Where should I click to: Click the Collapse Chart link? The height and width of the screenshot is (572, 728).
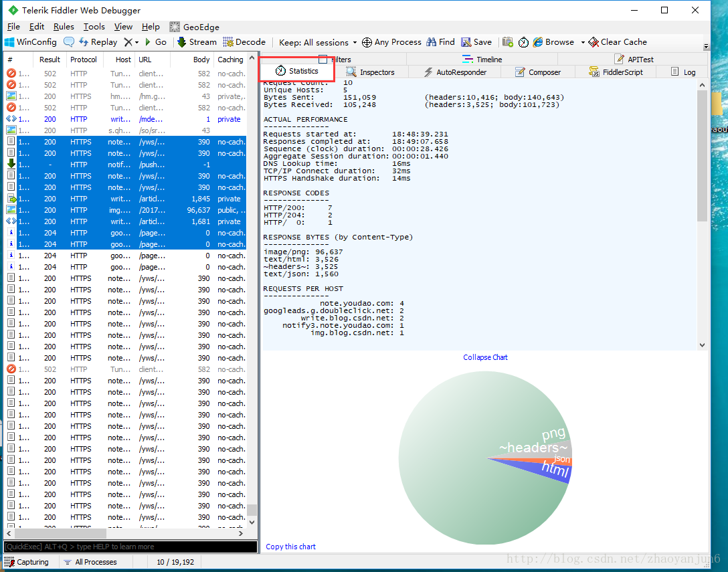[485, 357]
